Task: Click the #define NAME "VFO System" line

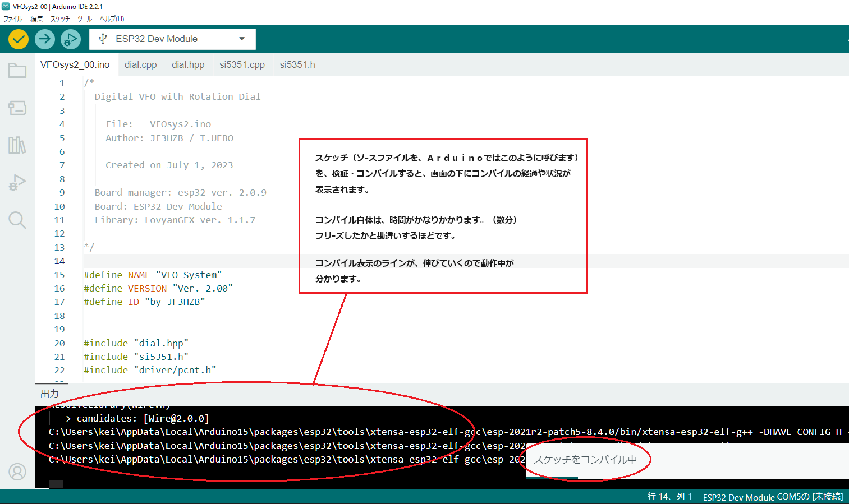Action: pos(153,275)
